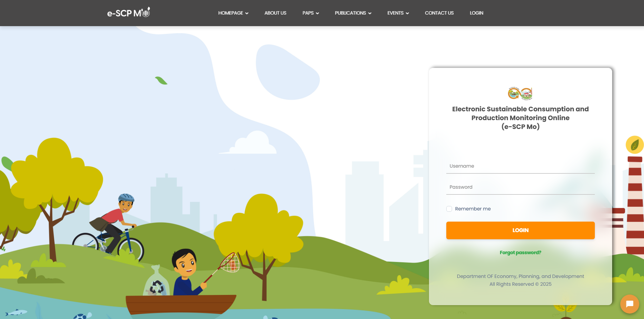This screenshot has width=644, height=319.
Task: Expand the PAPs dropdown menu
Action: click(x=310, y=13)
